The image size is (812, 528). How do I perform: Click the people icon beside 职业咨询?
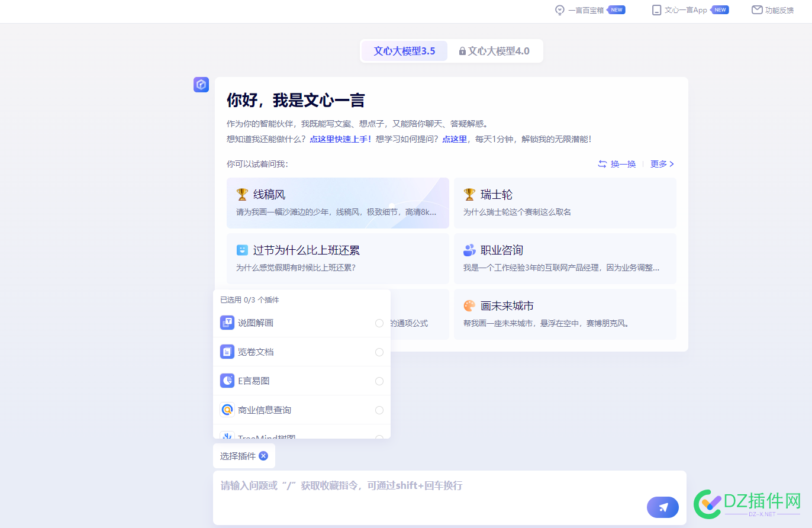pos(469,250)
